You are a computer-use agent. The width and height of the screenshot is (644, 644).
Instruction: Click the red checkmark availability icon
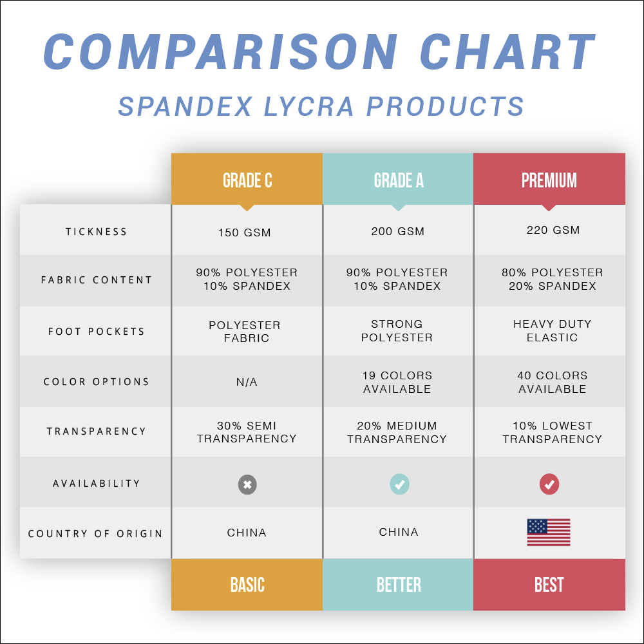[549, 484]
